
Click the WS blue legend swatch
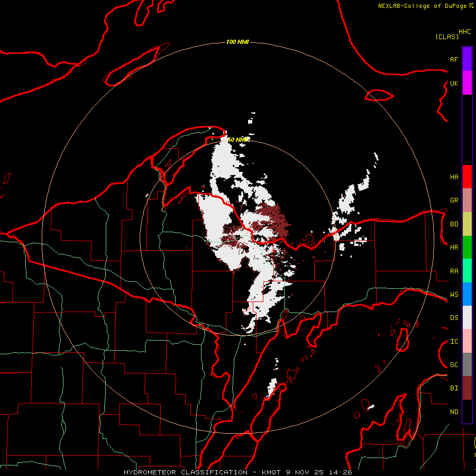point(467,294)
